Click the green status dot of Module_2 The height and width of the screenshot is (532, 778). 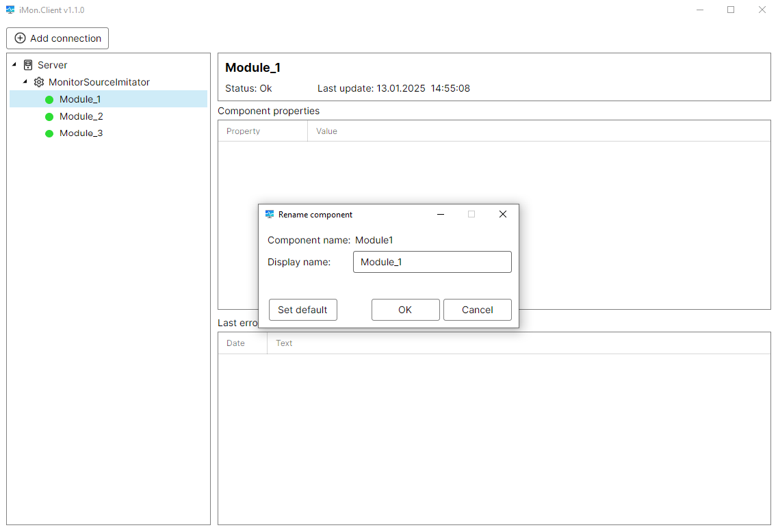[x=49, y=117]
